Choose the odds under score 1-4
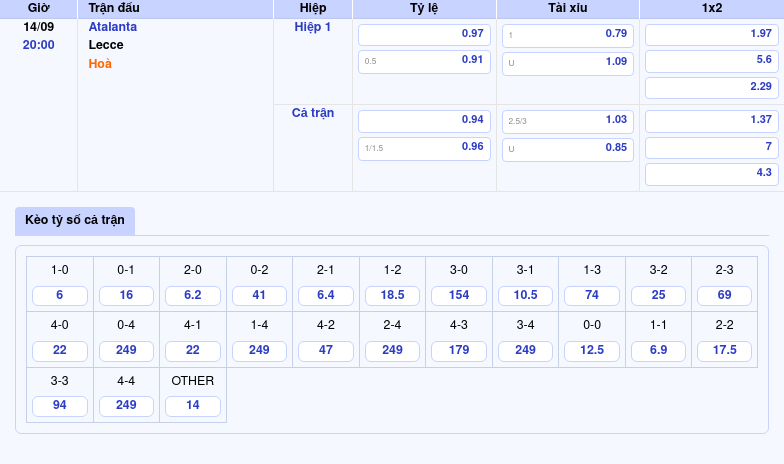This screenshot has width=784, height=464. coord(259,350)
